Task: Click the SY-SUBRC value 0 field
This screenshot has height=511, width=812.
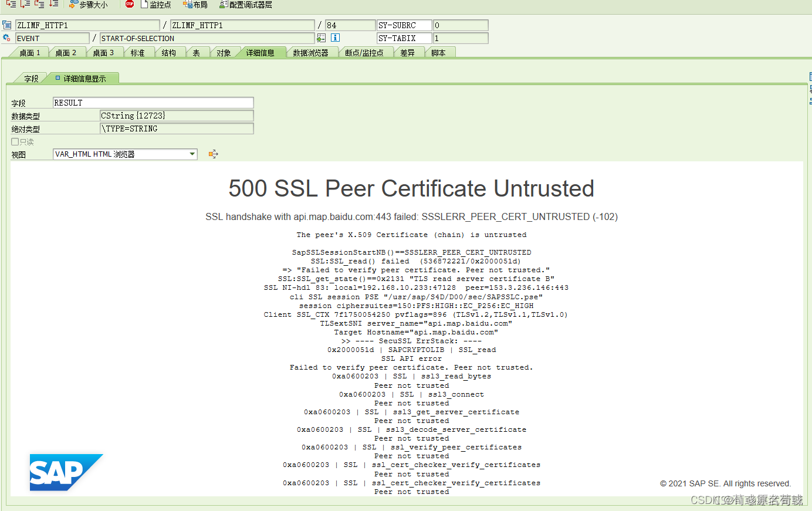Action: (461, 25)
